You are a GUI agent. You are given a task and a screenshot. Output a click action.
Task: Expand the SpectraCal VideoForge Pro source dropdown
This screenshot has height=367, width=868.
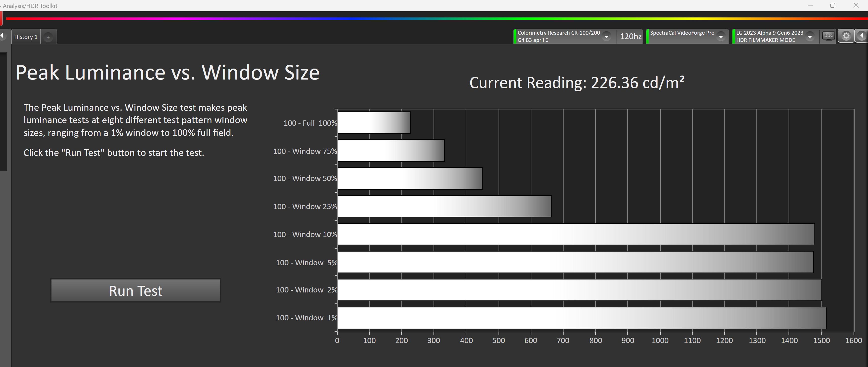click(x=721, y=36)
